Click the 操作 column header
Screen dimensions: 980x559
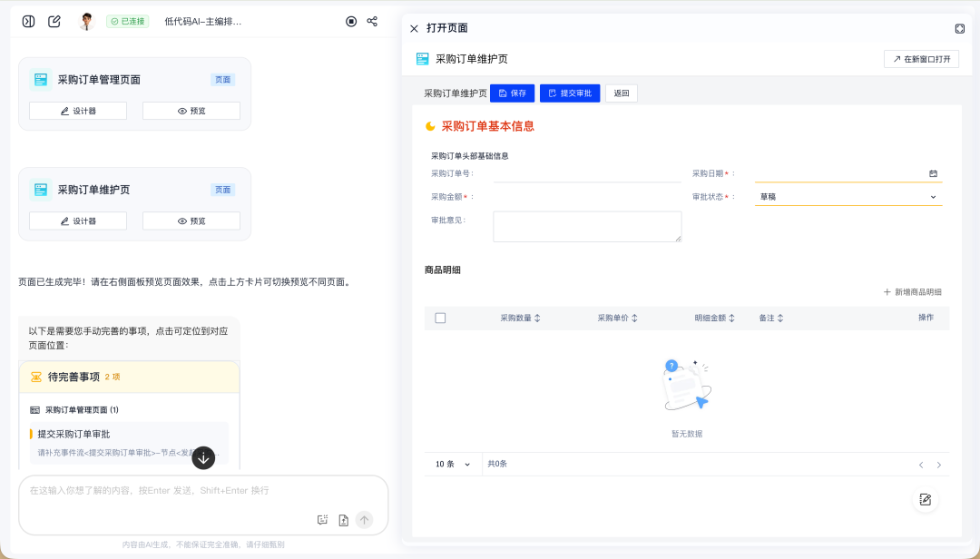(x=926, y=318)
